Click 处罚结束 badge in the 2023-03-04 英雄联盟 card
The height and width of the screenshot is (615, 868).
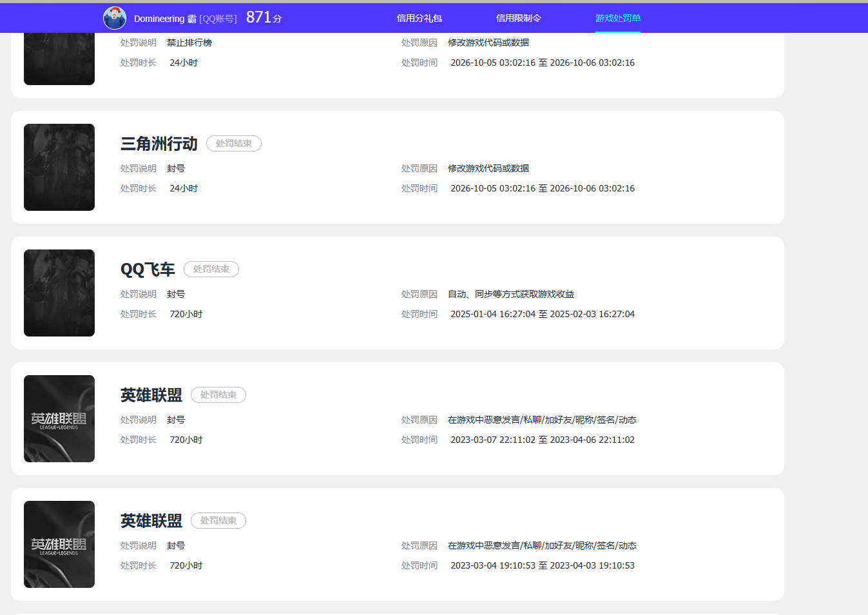(218, 521)
